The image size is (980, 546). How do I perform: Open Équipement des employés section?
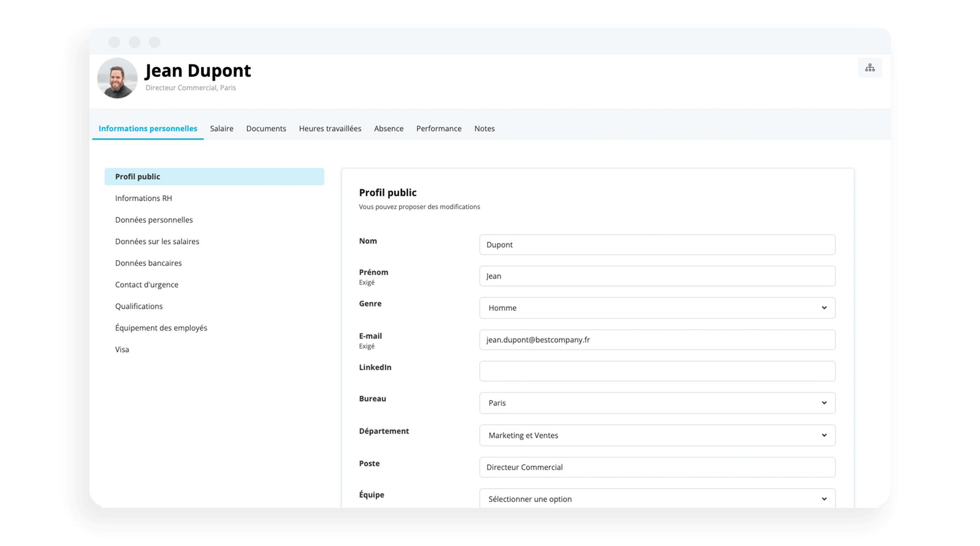pos(161,328)
